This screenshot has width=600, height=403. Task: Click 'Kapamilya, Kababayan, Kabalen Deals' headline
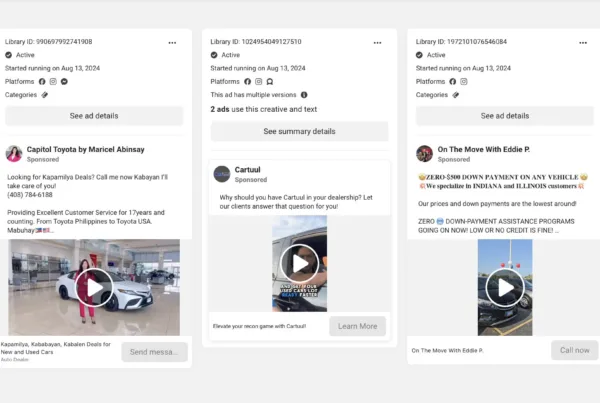(x=55, y=348)
